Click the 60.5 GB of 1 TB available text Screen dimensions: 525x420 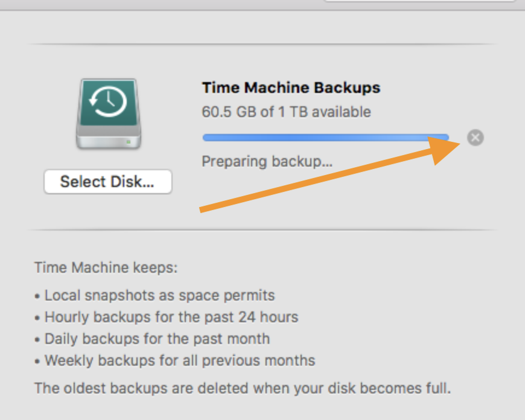(286, 112)
